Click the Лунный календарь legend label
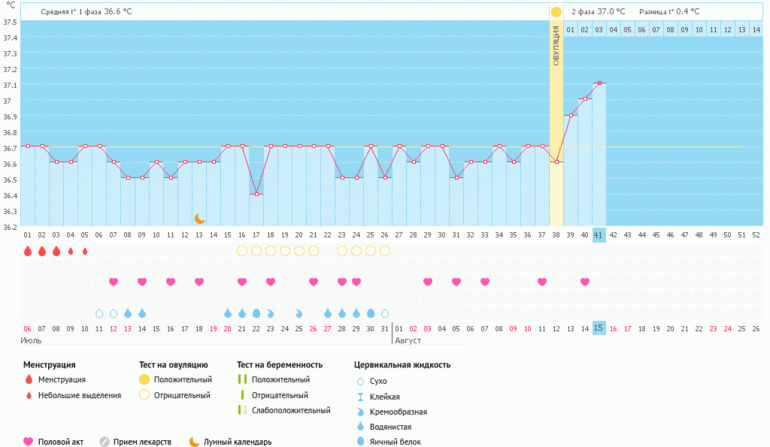The height and width of the screenshot is (447, 770). (237, 440)
